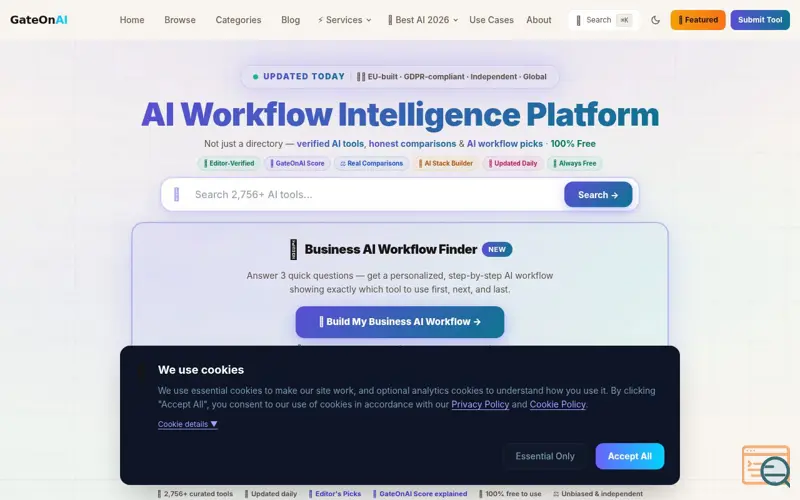Click the Always Free pill
This screenshot has width=800, height=500.
tap(574, 163)
